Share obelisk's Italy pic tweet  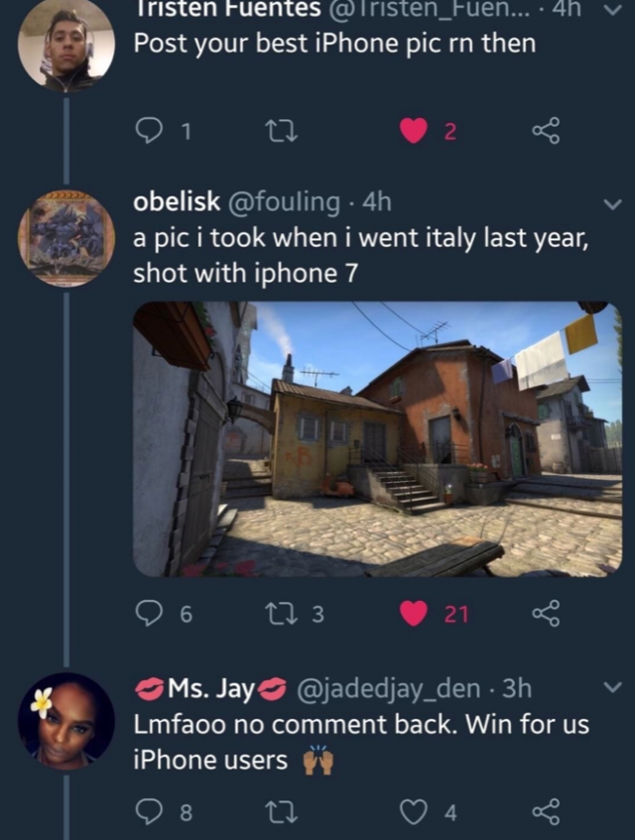click(546, 614)
